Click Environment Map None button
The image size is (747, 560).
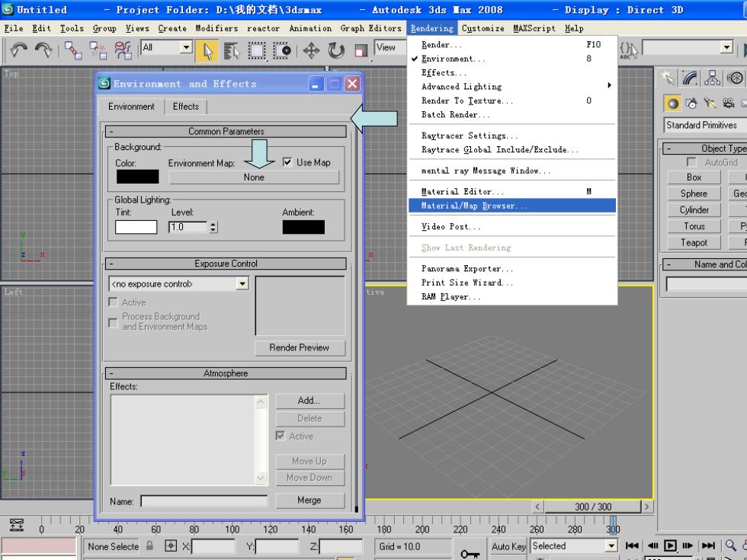pos(254,177)
